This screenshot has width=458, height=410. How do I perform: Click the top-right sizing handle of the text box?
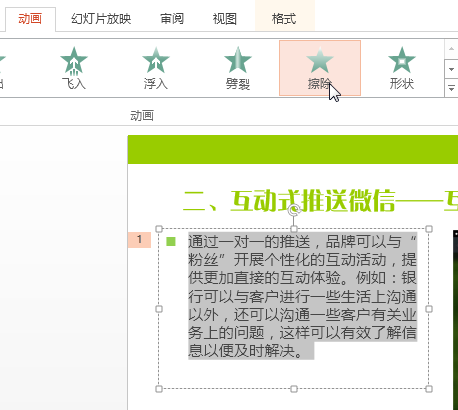[x=429, y=229]
